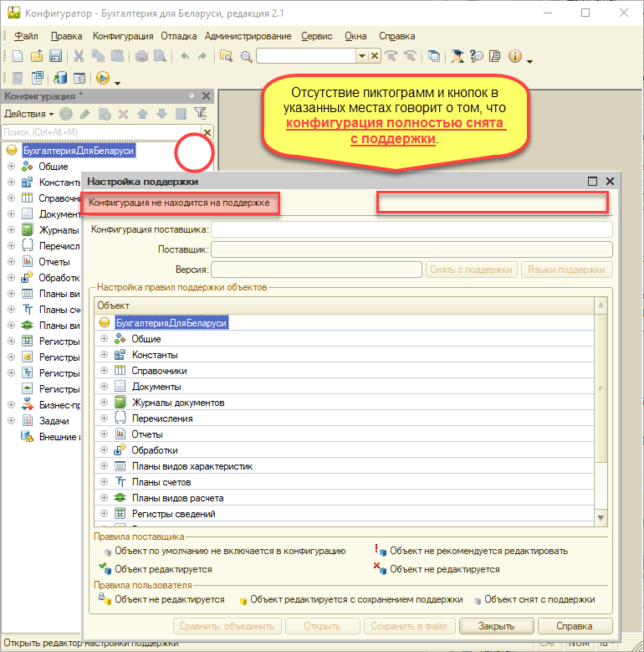Click the Print toolbar icon
Image resolution: width=644 pixels, height=652 pixels.
pos(141,56)
